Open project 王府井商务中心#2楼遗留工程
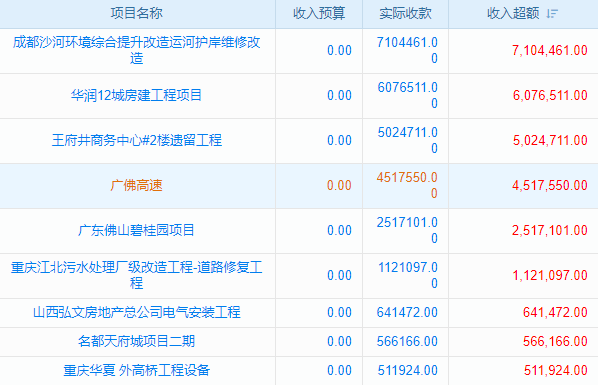This screenshot has width=598, height=385. pos(137,140)
